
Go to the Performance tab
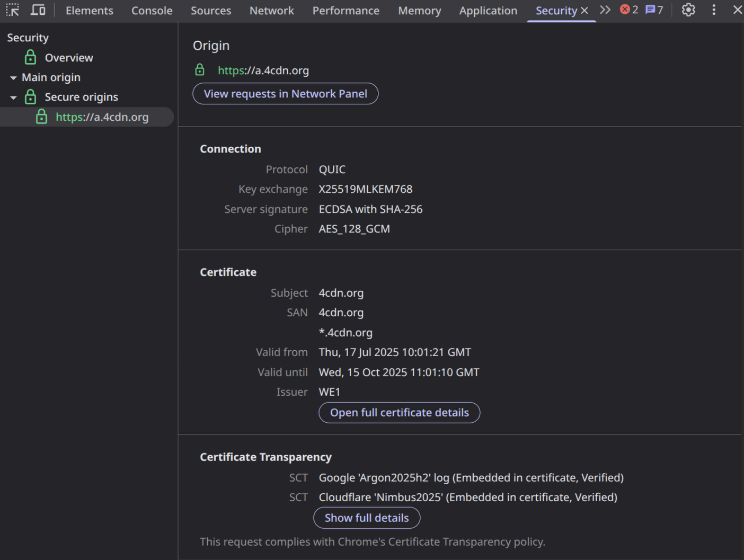(346, 11)
